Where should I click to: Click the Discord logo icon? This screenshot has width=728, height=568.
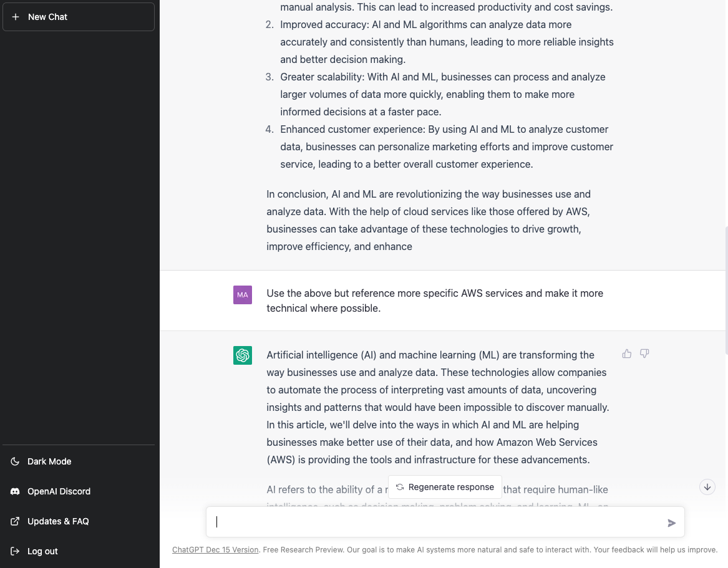click(x=16, y=491)
